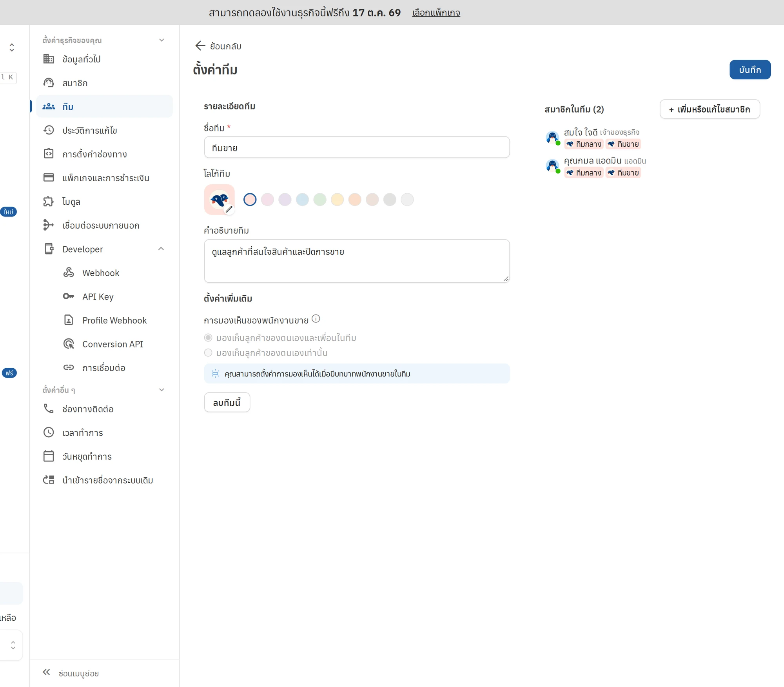Click the เลือกแพ็กเกจ link in banner
Viewport: 784px width, 687px height.
[x=436, y=13]
